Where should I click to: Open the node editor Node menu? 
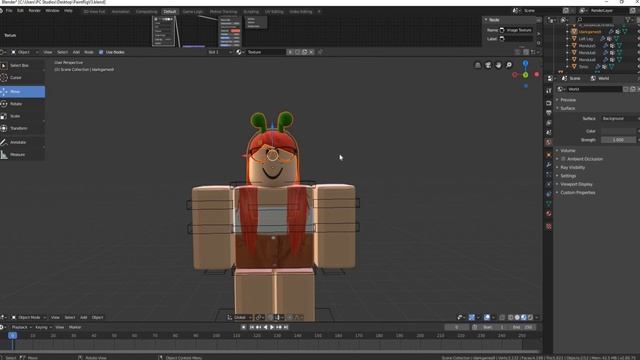pyautogui.click(x=89, y=52)
